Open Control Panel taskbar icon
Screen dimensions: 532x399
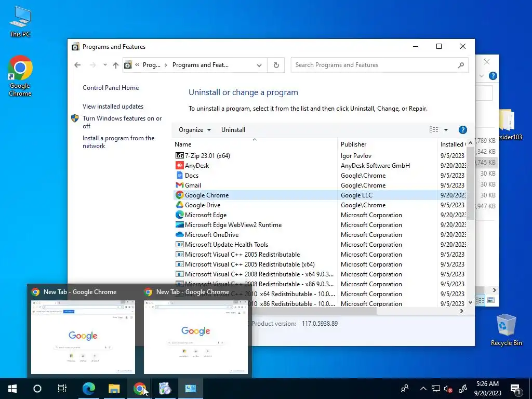(x=190, y=389)
